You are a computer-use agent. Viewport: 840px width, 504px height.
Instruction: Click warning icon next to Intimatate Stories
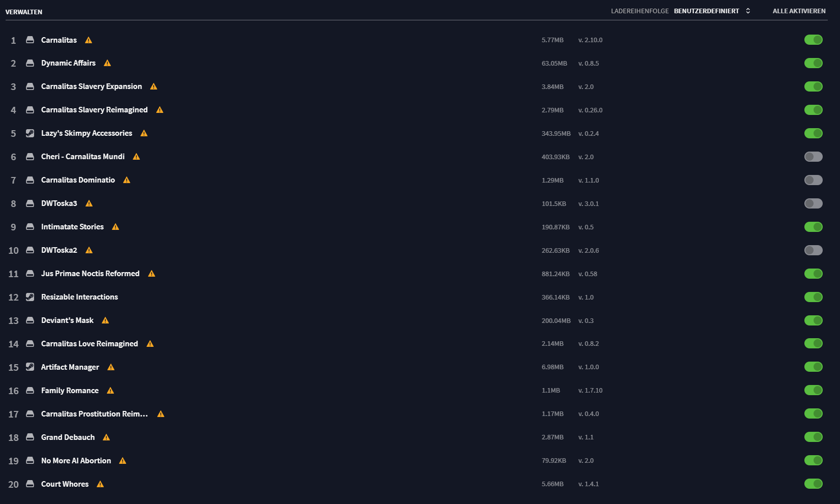pos(115,227)
